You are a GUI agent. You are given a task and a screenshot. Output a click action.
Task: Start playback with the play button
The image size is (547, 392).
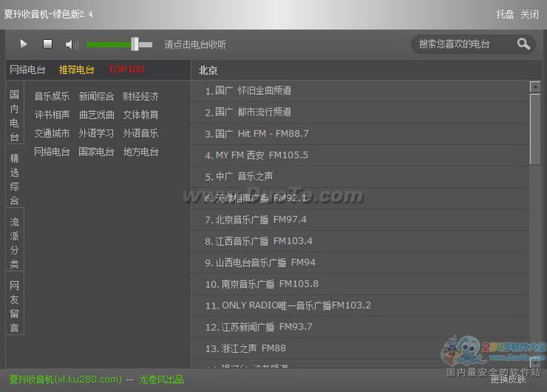pyautogui.click(x=23, y=44)
